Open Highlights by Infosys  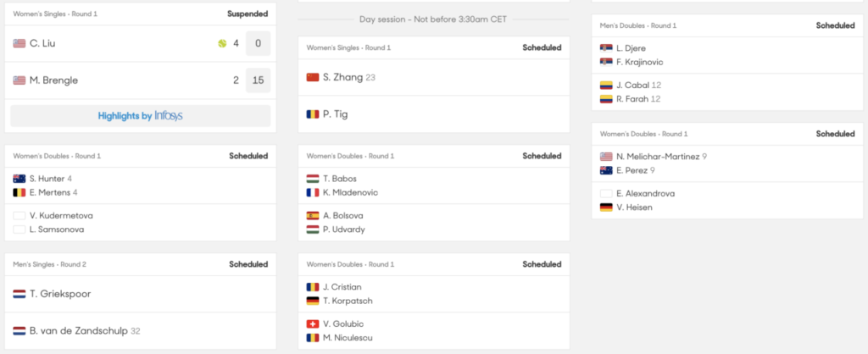(x=140, y=116)
